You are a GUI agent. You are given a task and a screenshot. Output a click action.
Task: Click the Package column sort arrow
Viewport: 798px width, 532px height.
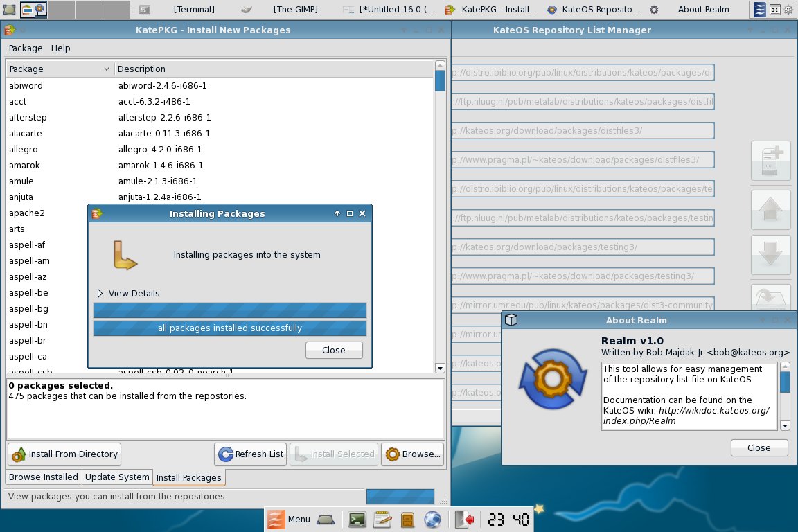[x=107, y=69]
